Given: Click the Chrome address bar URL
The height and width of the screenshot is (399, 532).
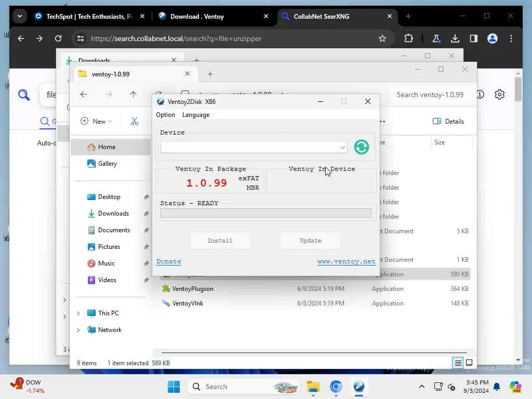Looking at the screenshot, I should click(x=176, y=38).
